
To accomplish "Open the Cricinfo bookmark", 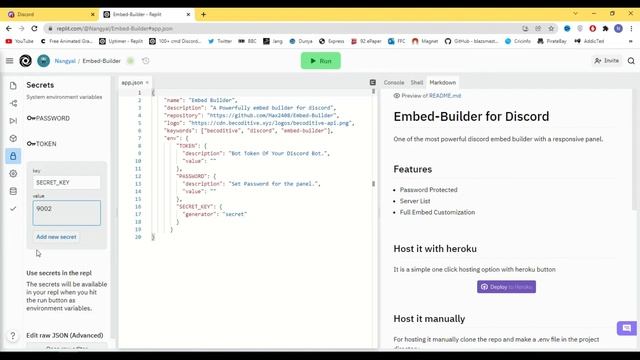I will click(x=518, y=41).
